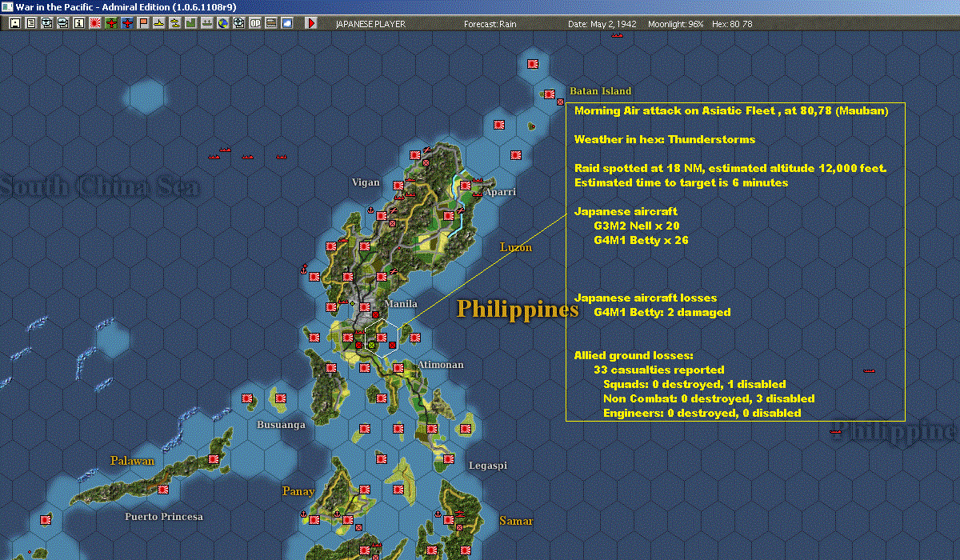The height and width of the screenshot is (560, 960).
Task: Select the base marker above Busuanga label
Action: tap(282, 397)
